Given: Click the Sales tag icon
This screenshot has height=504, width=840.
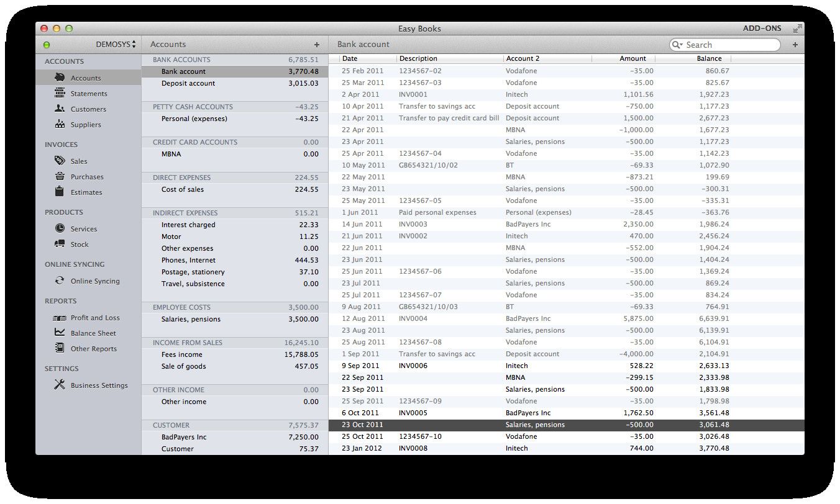Looking at the screenshot, I should coord(60,161).
